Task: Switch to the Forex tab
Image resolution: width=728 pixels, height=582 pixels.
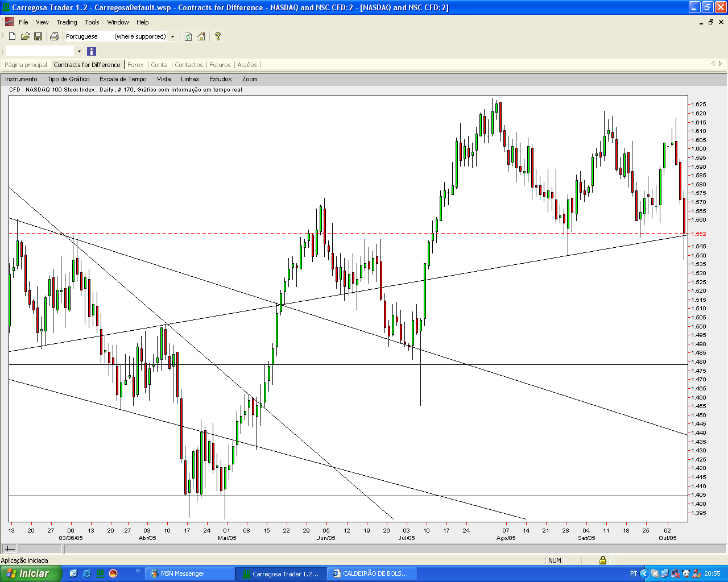Action: 135,65
